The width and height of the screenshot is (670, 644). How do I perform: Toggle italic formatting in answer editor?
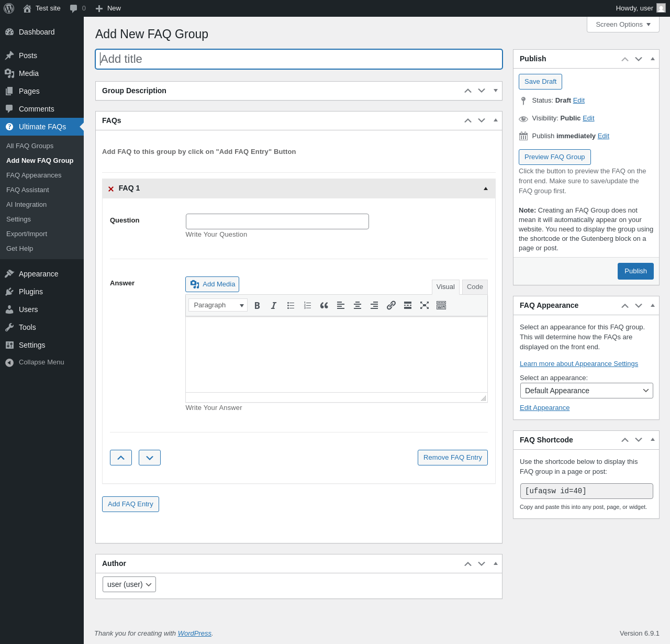(274, 305)
